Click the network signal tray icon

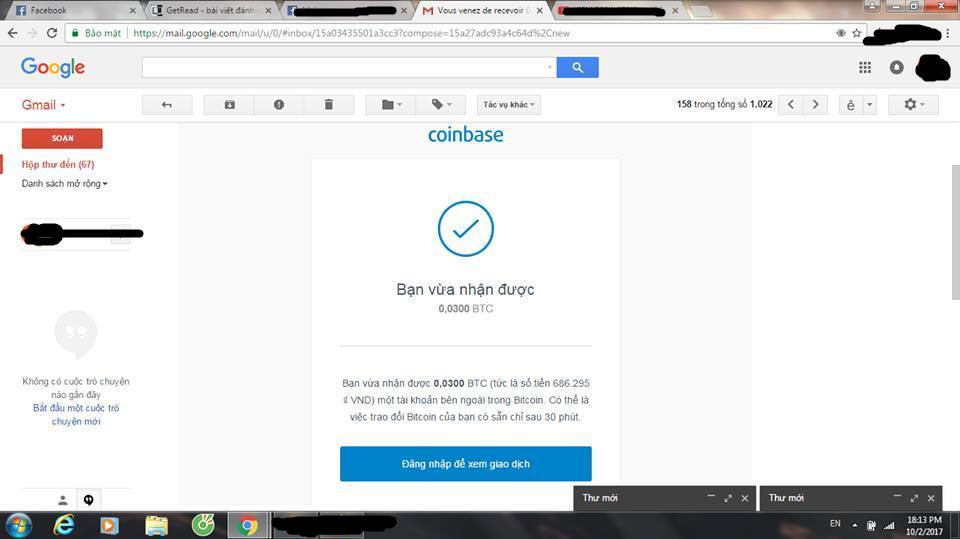889,525
